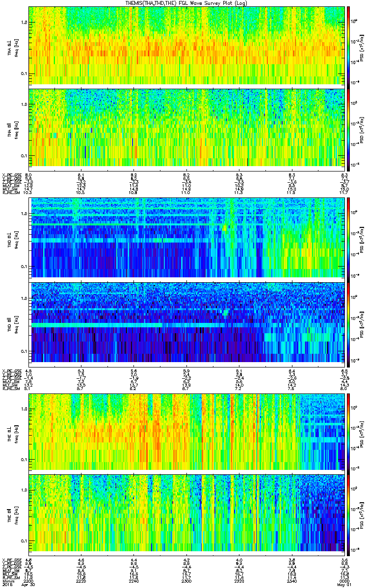Viewport: 368px width, 588px height.
Task: Click the 2300 time tick label
Action: [186, 581]
